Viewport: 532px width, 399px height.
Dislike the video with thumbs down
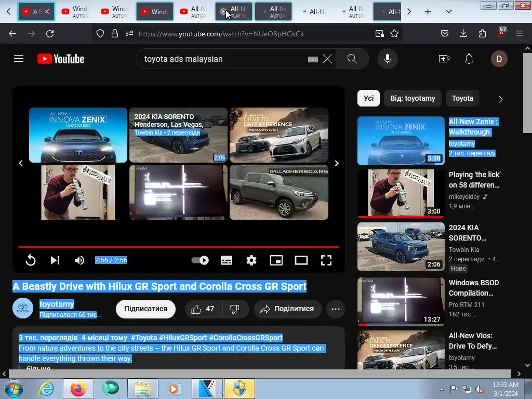[x=234, y=309]
